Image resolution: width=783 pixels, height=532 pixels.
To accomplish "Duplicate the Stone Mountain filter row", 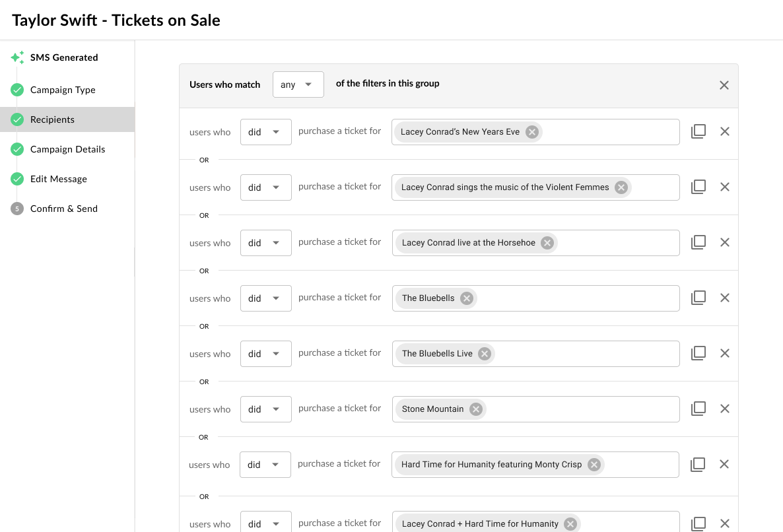I will (698, 408).
